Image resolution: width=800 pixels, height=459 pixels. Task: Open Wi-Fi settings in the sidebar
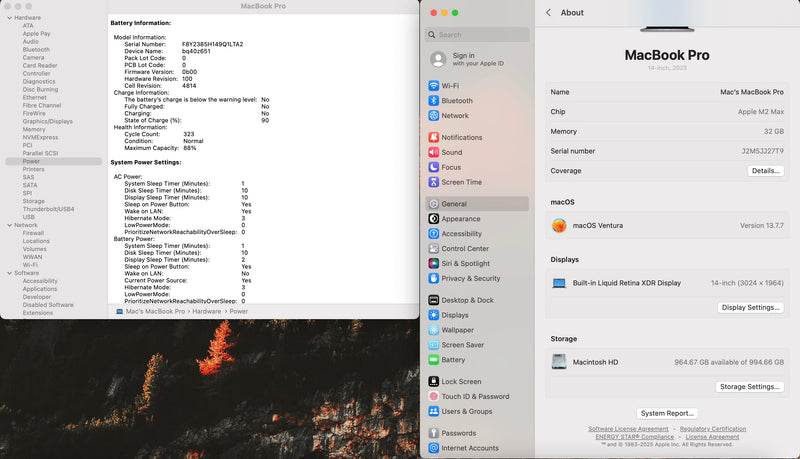[x=450, y=86]
